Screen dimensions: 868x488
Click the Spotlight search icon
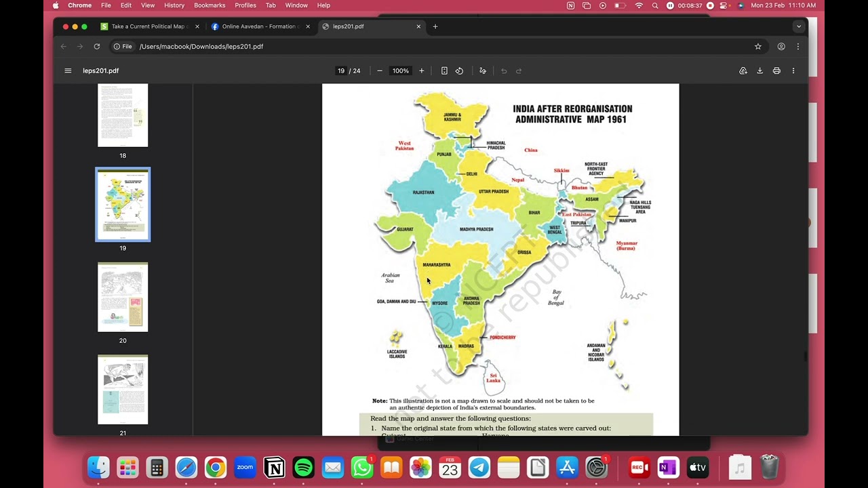coord(655,5)
